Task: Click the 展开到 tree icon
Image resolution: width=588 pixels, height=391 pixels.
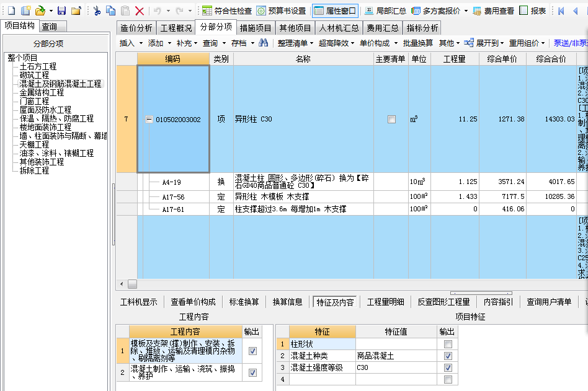Action: (x=468, y=43)
